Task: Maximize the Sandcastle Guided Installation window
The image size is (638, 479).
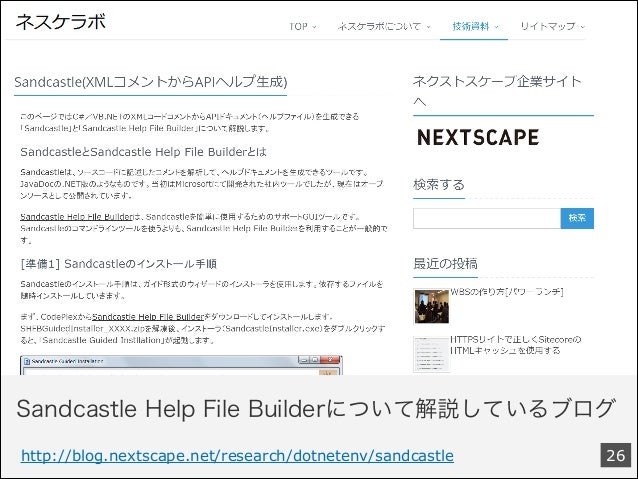Action: [x=315, y=360]
